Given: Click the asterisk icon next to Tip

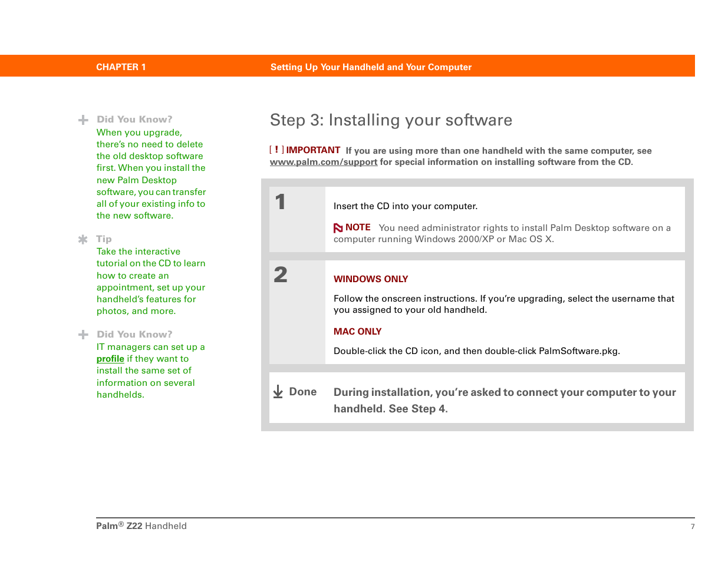Looking at the screenshot, I should 83,239.
